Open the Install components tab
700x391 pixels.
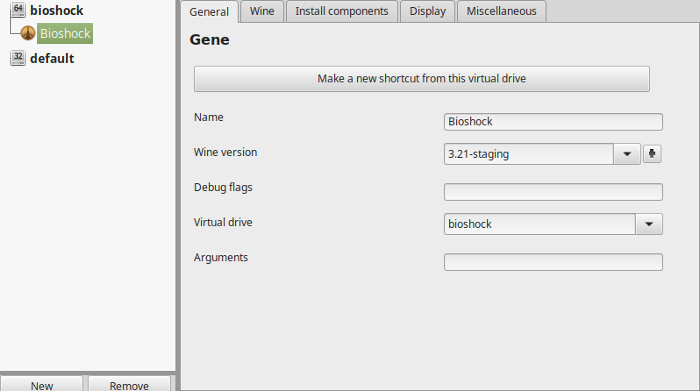click(342, 11)
